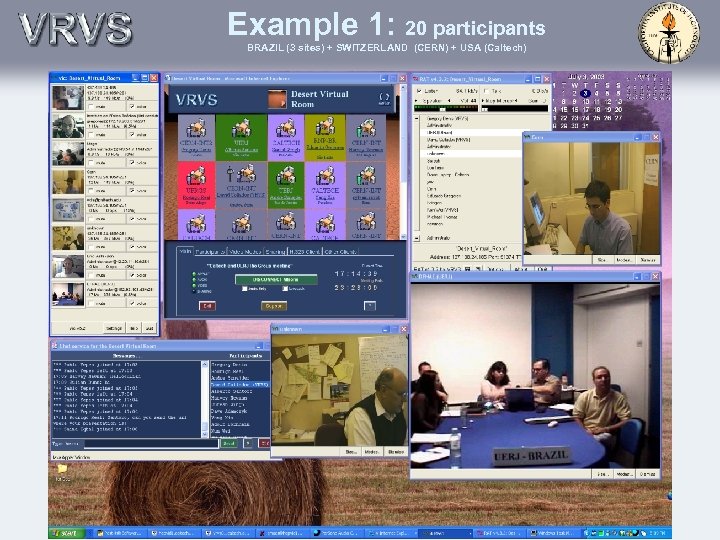The image size is (720, 540).
Task: Click chat messages scrollbar down arrow
Action: coord(204,434)
